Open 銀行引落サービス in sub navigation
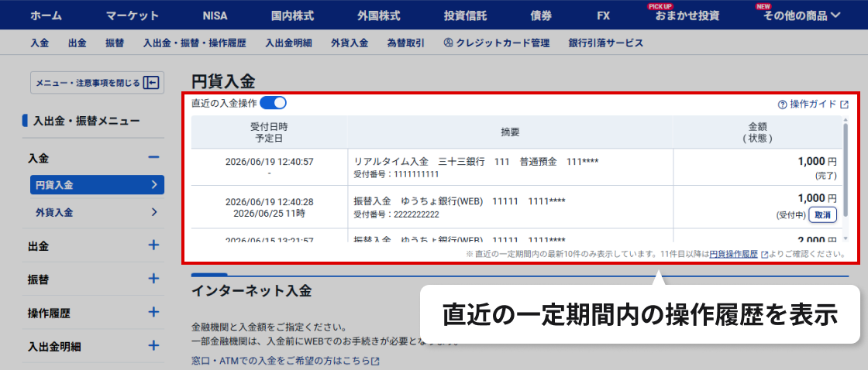This screenshot has height=370, width=868. [x=605, y=43]
